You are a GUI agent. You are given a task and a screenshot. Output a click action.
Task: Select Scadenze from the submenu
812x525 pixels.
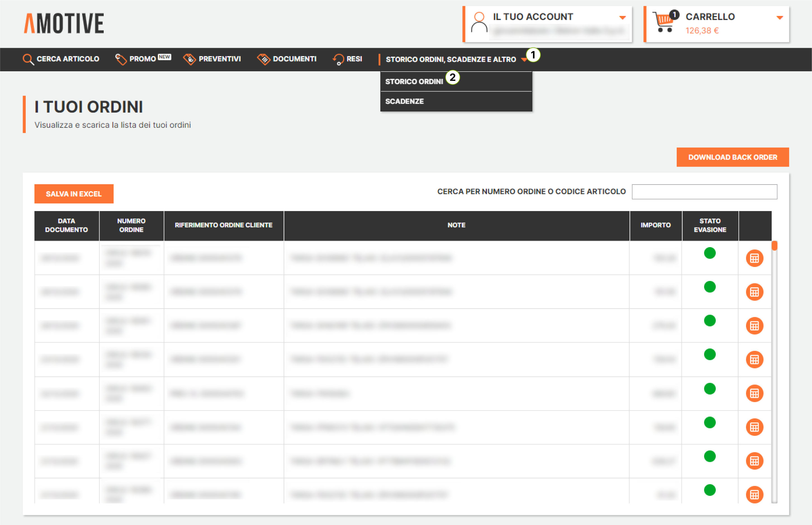coord(404,101)
